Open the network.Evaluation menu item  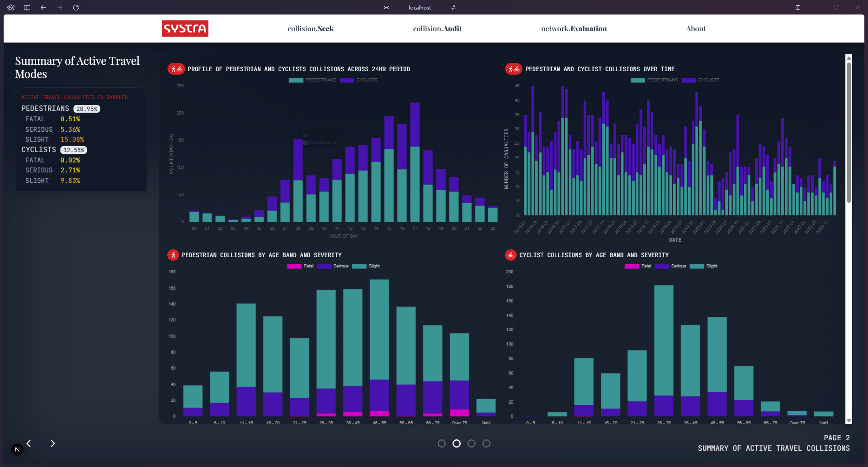574,29
